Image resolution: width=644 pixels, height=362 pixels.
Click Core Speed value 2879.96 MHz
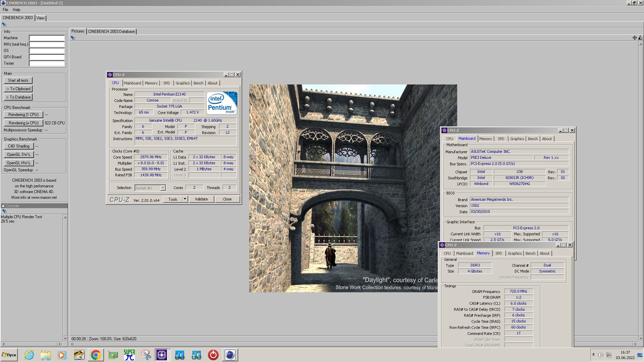click(x=151, y=157)
